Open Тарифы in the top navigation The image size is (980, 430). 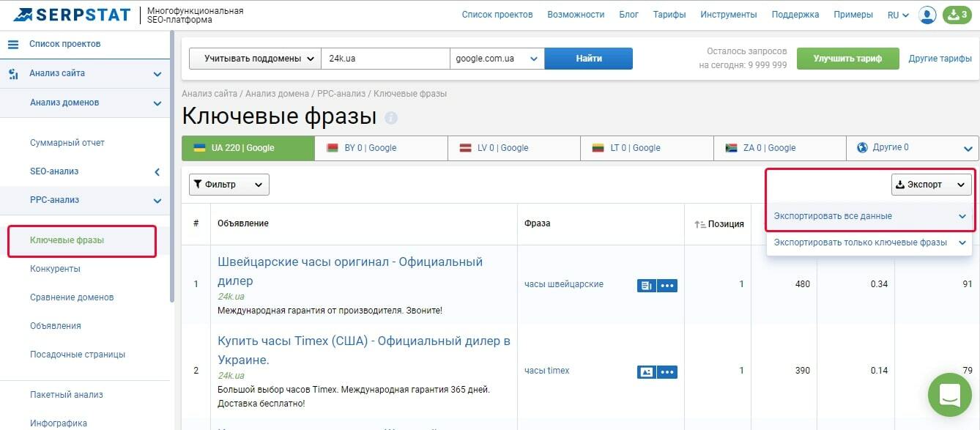click(669, 15)
